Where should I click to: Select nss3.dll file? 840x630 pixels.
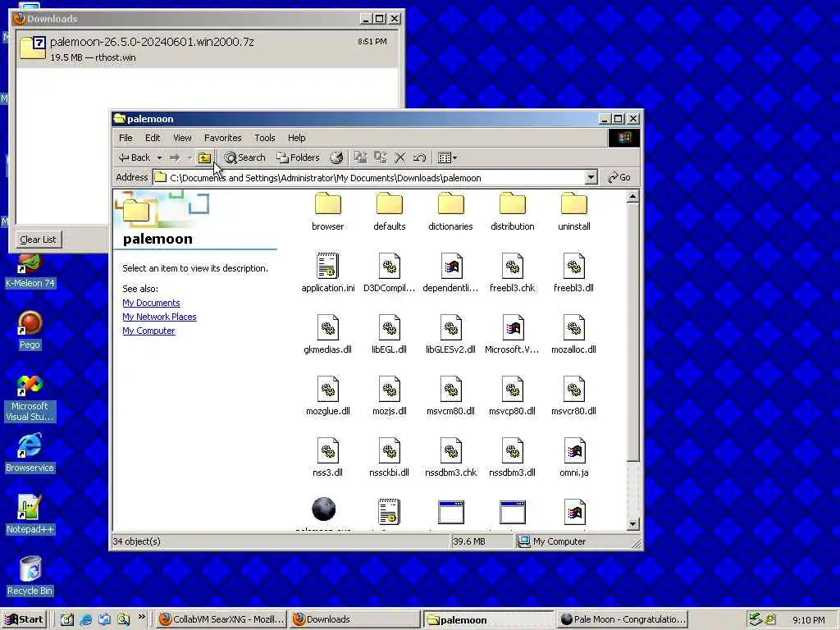coord(327,458)
